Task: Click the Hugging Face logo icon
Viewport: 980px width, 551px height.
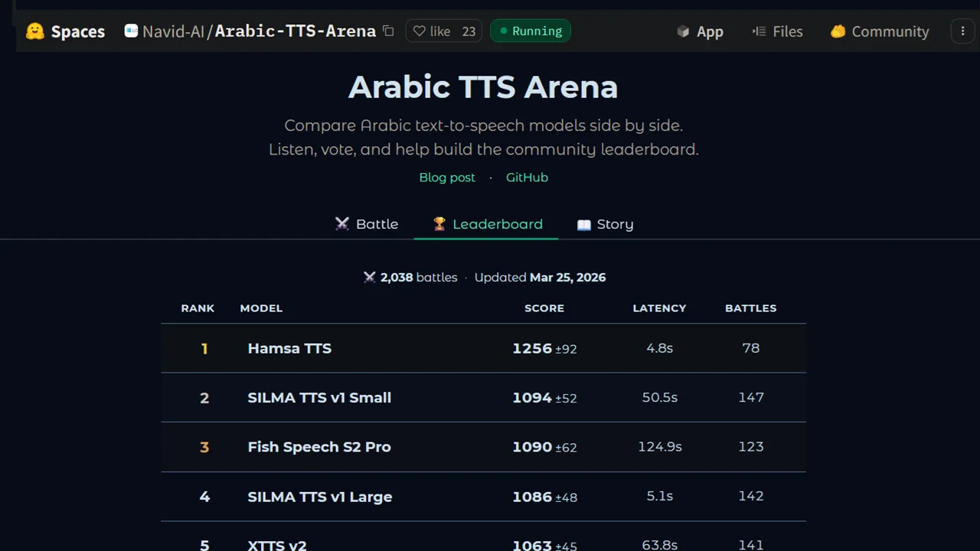Action: [x=35, y=31]
